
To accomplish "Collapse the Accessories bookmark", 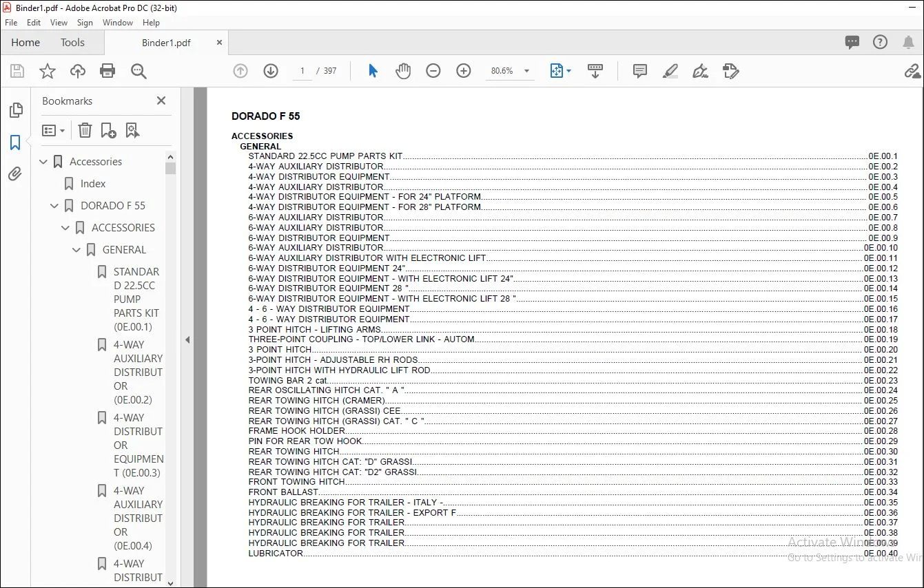I will click(x=43, y=162).
